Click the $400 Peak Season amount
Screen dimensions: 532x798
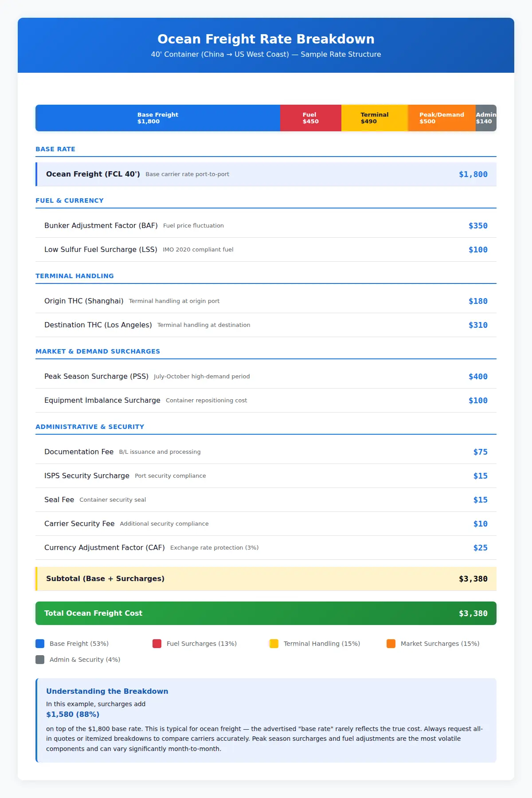point(478,377)
